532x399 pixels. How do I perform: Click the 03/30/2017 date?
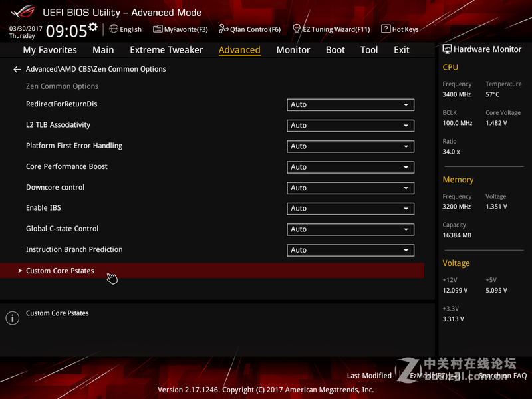point(26,28)
